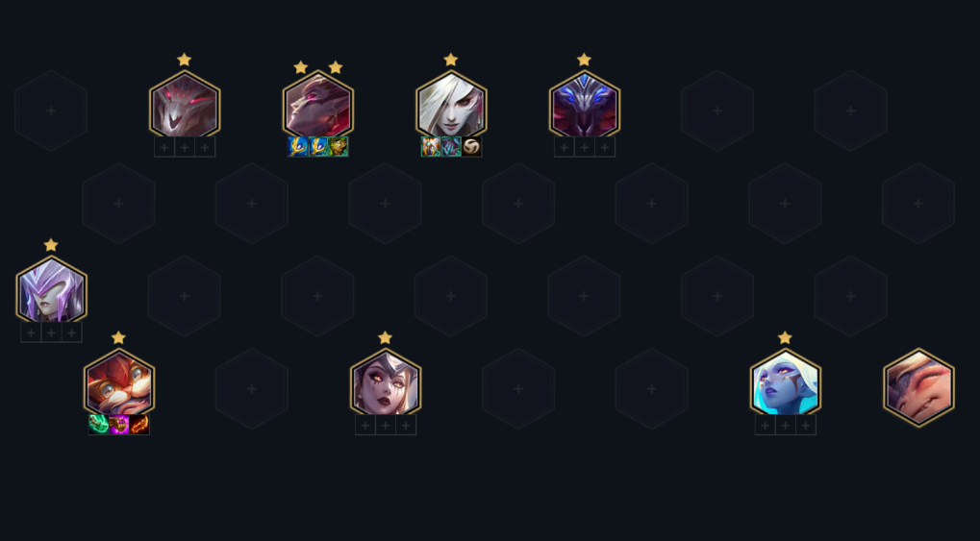The width and height of the screenshot is (980, 541).
Task: Click the grinning face portrait without a star
Action: coord(918,388)
